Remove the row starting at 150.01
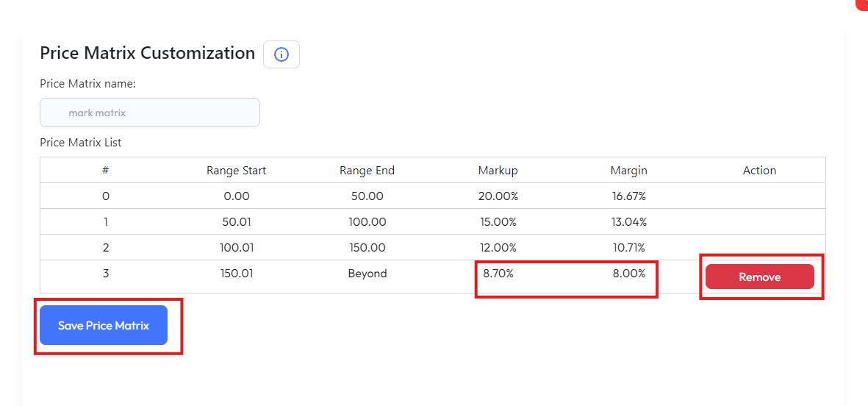Viewport: 868px width, 406px height. point(759,277)
